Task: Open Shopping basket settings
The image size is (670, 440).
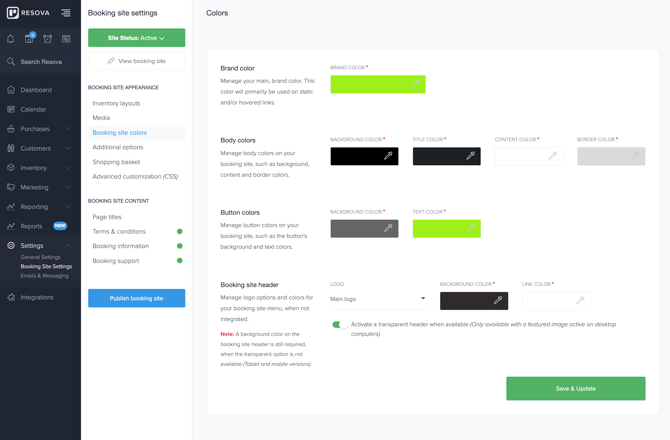Action: click(x=116, y=162)
